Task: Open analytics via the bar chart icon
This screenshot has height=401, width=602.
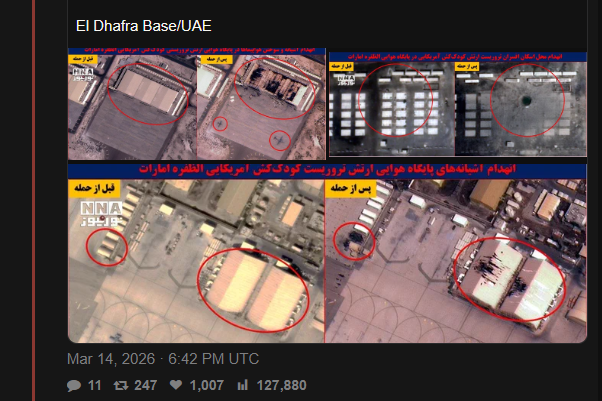Action: coord(243,385)
